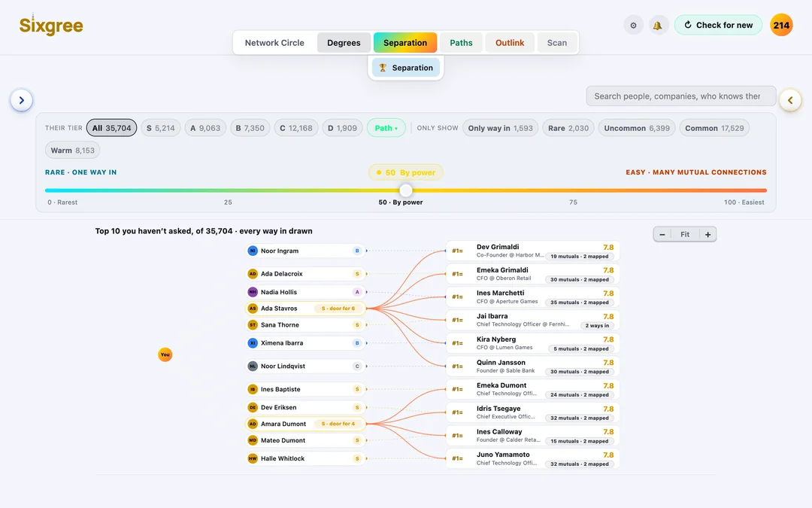Click the Check for new button
This screenshot has width=812, height=508.
click(718, 25)
